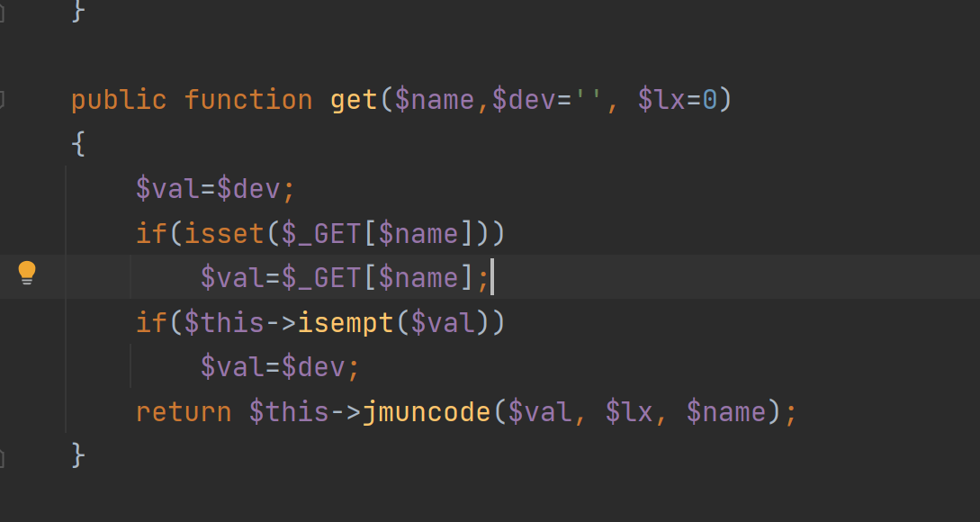Click the fold marker beside the topmost closing brace

point(2,13)
